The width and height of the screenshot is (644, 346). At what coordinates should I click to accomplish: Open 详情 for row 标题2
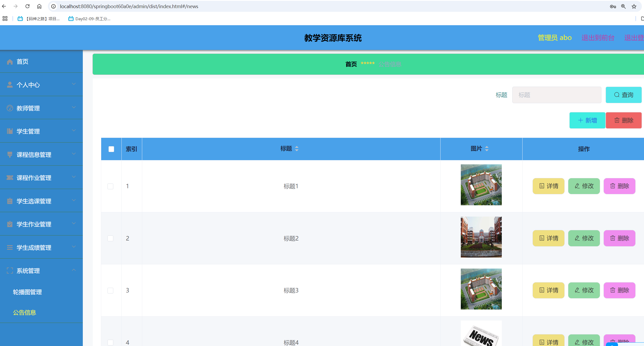click(x=548, y=238)
